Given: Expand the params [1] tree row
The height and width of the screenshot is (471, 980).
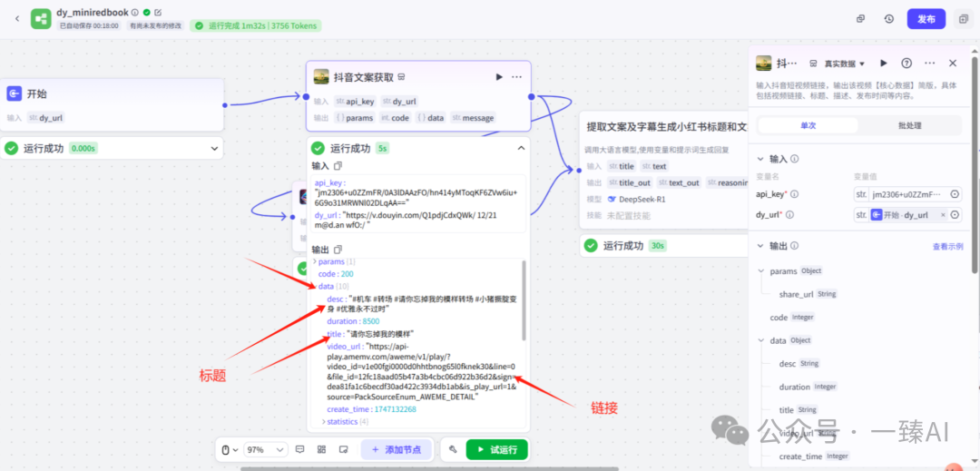Looking at the screenshot, I should pyautogui.click(x=314, y=261).
